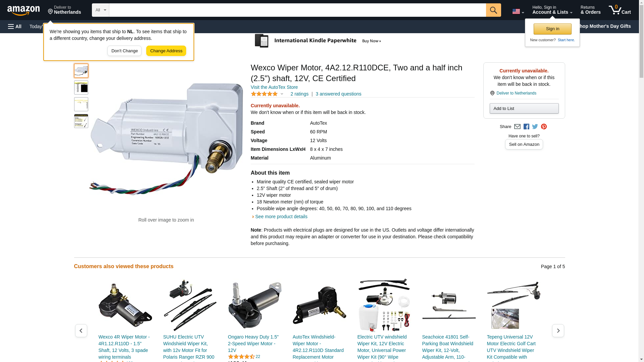
Task: Open country flag language dropdown
Action: (x=518, y=11)
